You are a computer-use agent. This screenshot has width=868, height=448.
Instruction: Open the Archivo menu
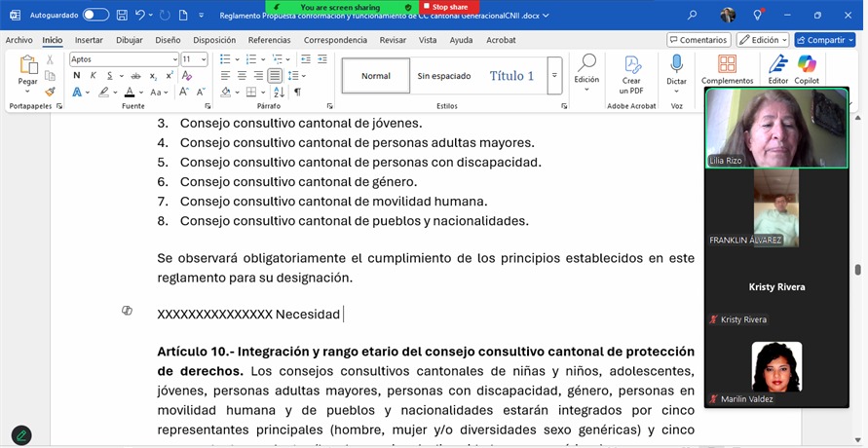(x=19, y=40)
